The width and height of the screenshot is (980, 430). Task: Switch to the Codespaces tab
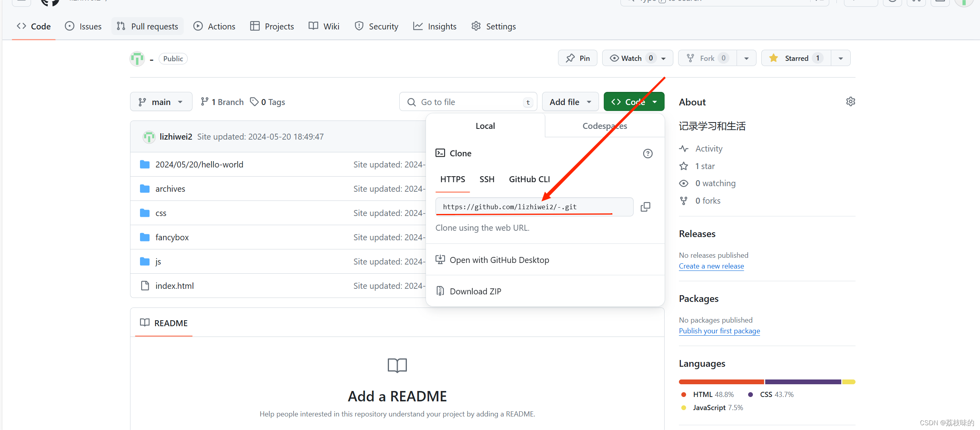coord(605,126)
